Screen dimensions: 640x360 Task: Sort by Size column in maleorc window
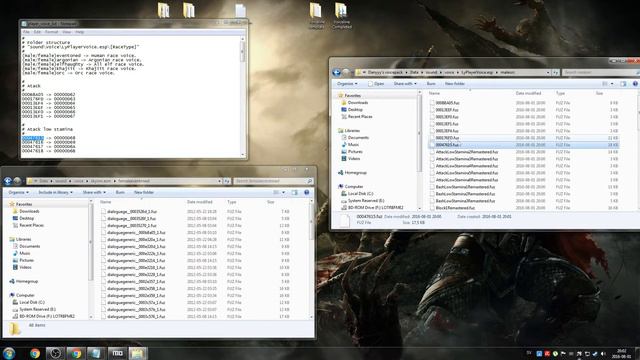pos(599,93)
